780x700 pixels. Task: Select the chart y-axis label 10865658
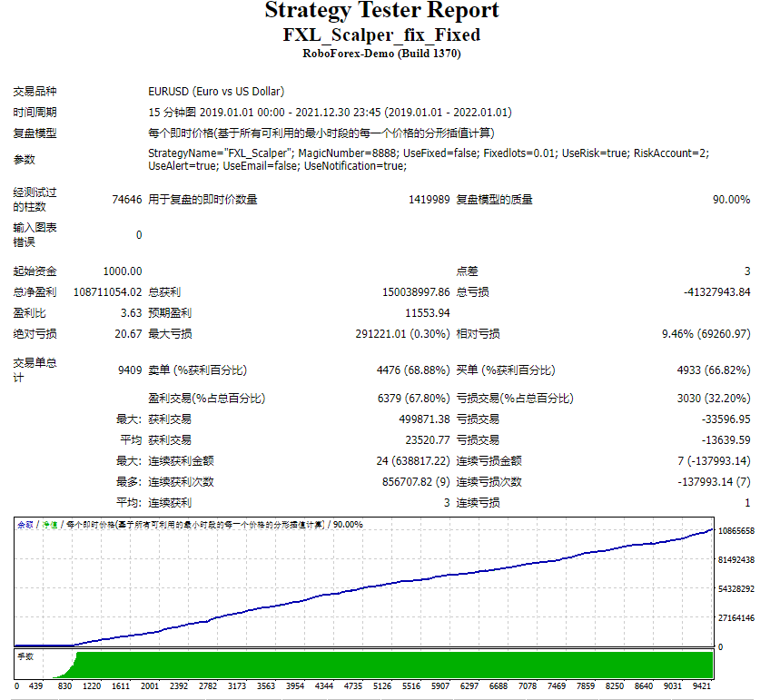[x=736, y=531]
